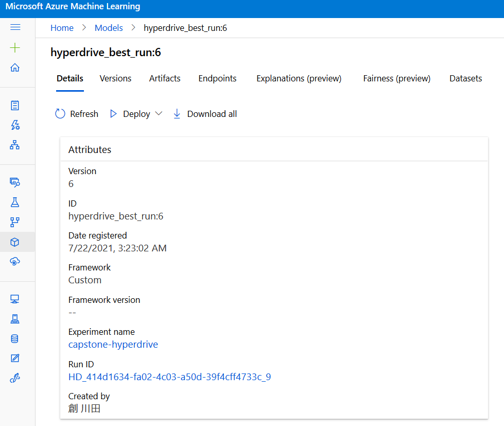Click the page heading hyperdrive_best_run:6
This screenshot has height=426, width=504.
click(106, 53)
